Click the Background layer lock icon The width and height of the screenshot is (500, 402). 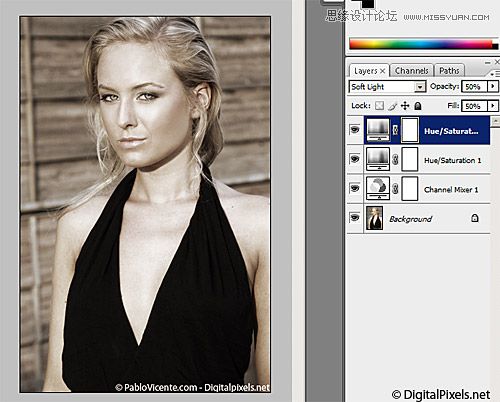tap(475, 218)
